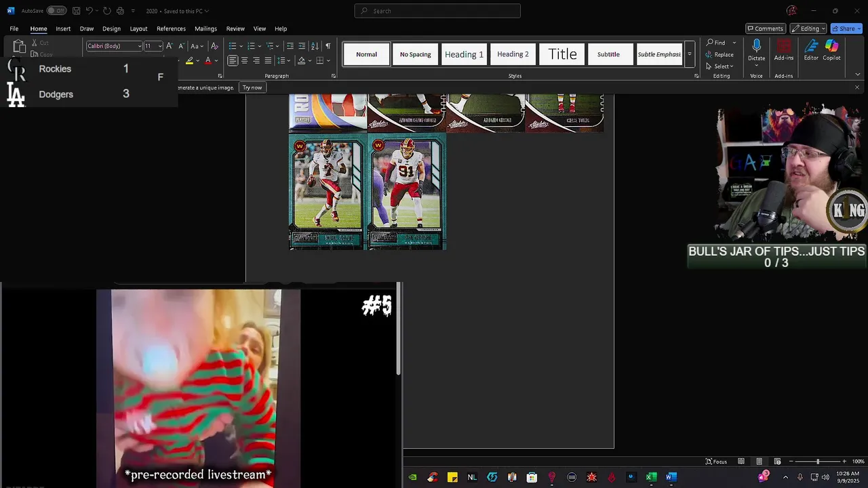Viewport: 868px width, 488px height.
Task: Expand the Styles gallery
Action: click(689, 54)
